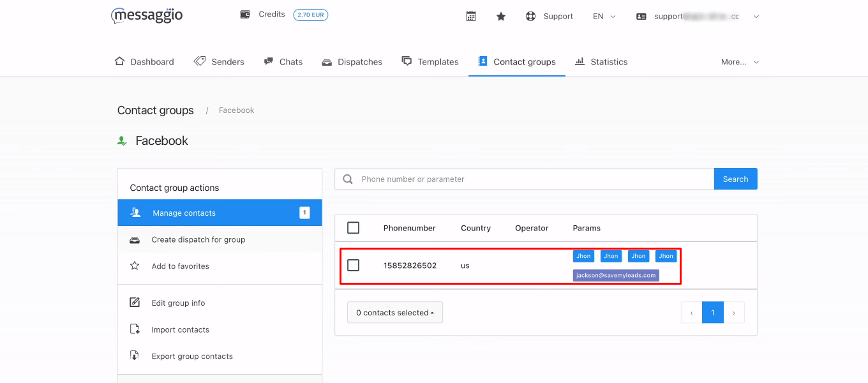Select Manage contacts action
Viewport: 868px width, 383px height.
(220, 213)
